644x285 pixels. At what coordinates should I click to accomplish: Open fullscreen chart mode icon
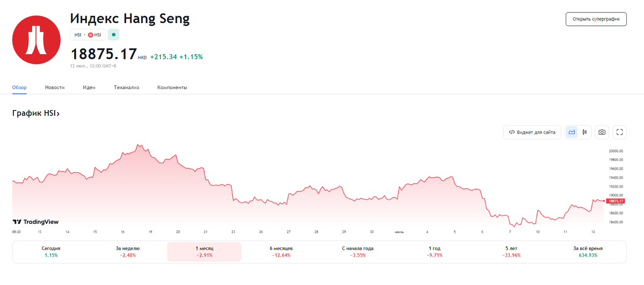(619, 132)
